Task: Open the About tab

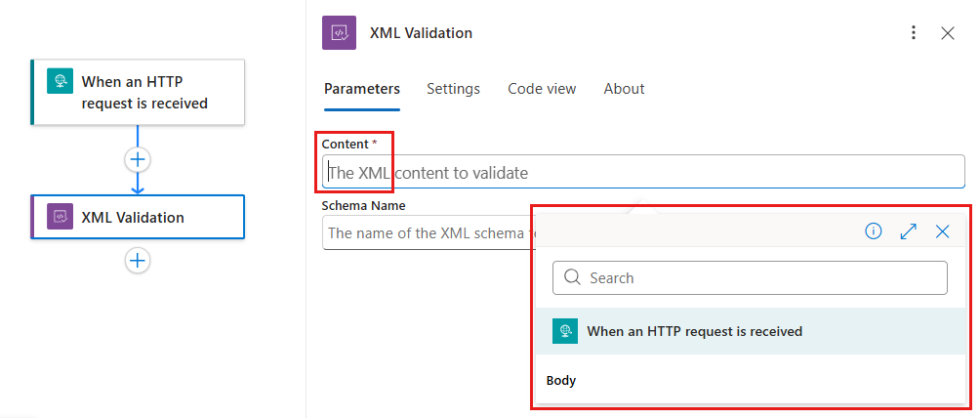Action: tap(624, 89)
